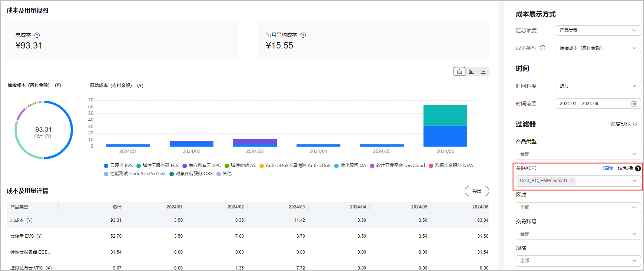Click the 清除 link in 关联账号

point(608,168)
